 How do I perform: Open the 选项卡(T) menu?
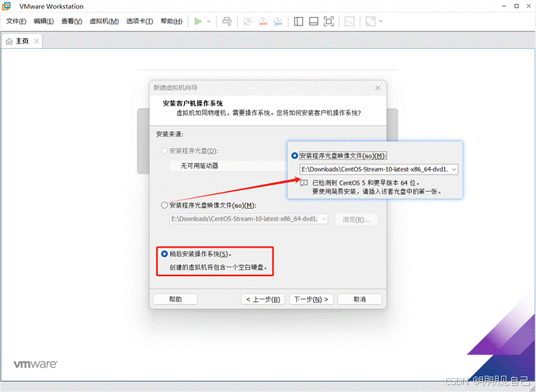click(x=140, y=21)
